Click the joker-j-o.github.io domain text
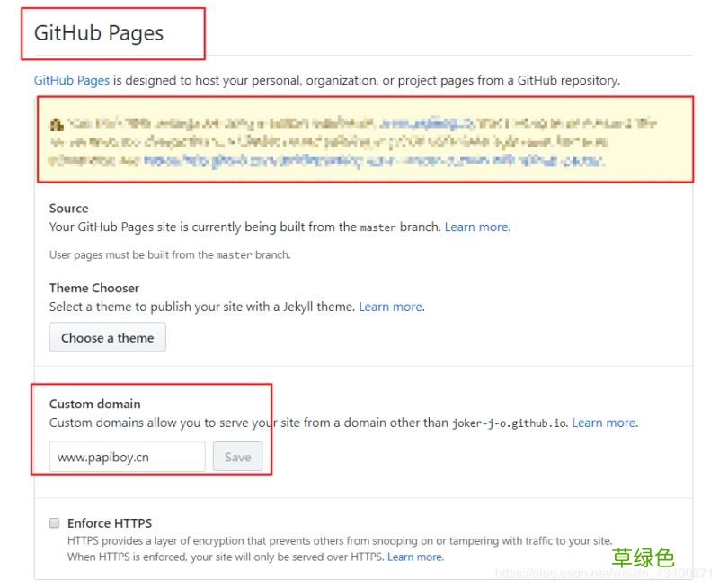 click(x=509, y=423)
